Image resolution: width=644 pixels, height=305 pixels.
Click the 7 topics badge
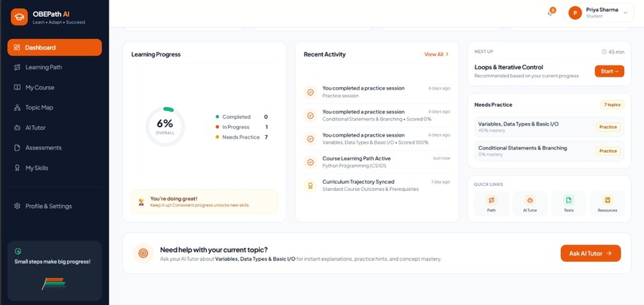click(612, 105)
